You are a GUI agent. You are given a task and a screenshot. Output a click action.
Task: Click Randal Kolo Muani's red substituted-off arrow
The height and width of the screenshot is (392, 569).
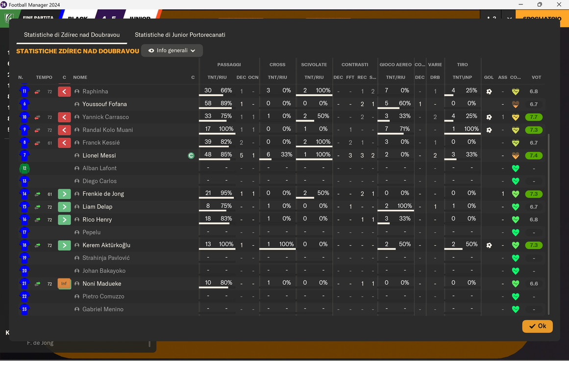(x=64, y=130)
